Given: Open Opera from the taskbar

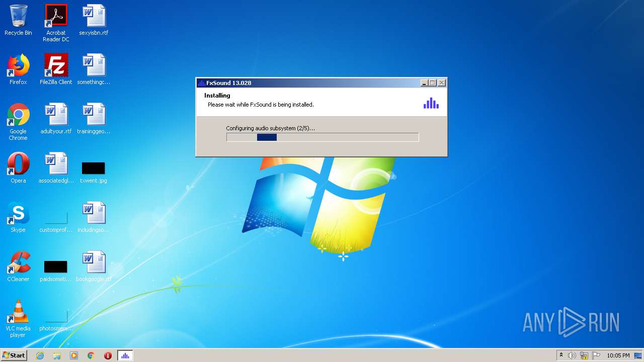Looking at the screenshot, I should pos(108,355).
